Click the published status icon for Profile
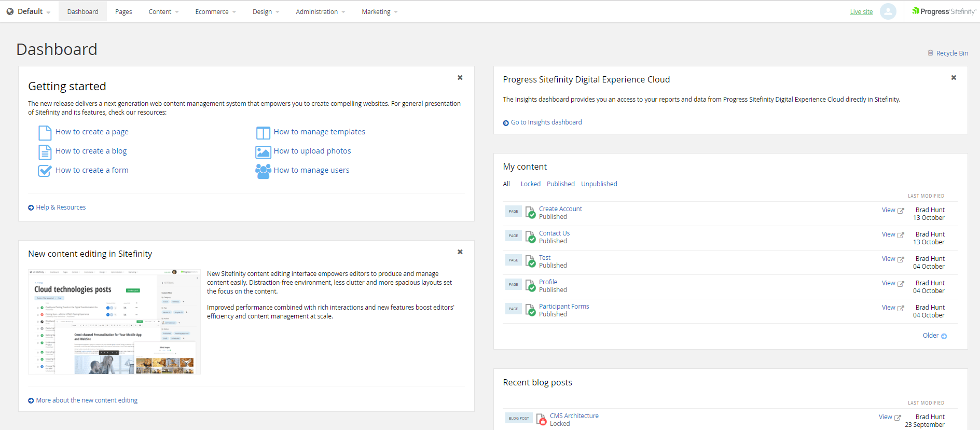 pyautogui.click(x=530, y=285)
